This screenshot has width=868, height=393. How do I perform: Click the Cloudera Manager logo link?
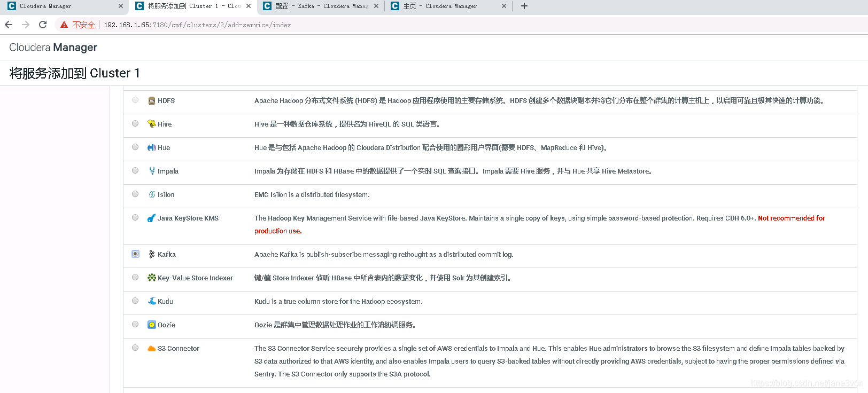(x=53, y=48)
